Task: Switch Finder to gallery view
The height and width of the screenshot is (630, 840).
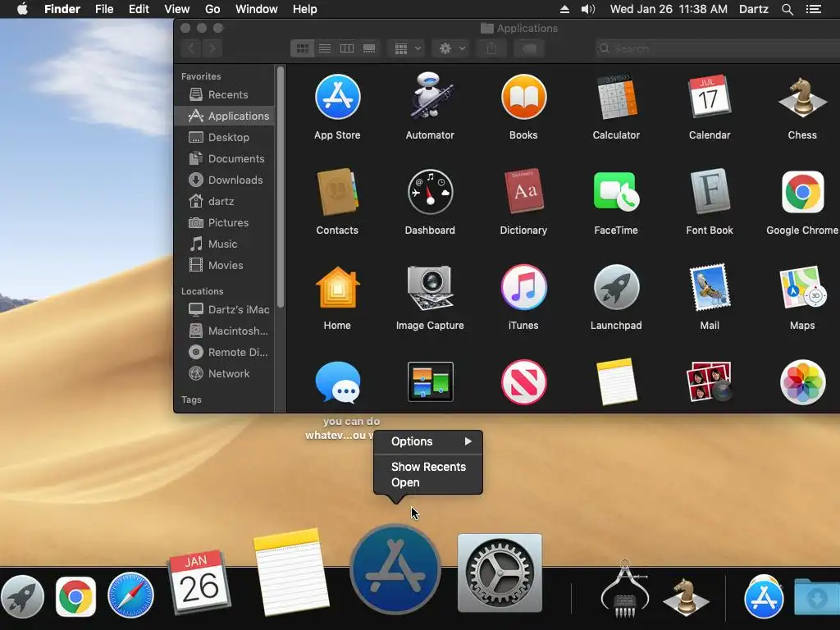Action: tap(369, 48)
